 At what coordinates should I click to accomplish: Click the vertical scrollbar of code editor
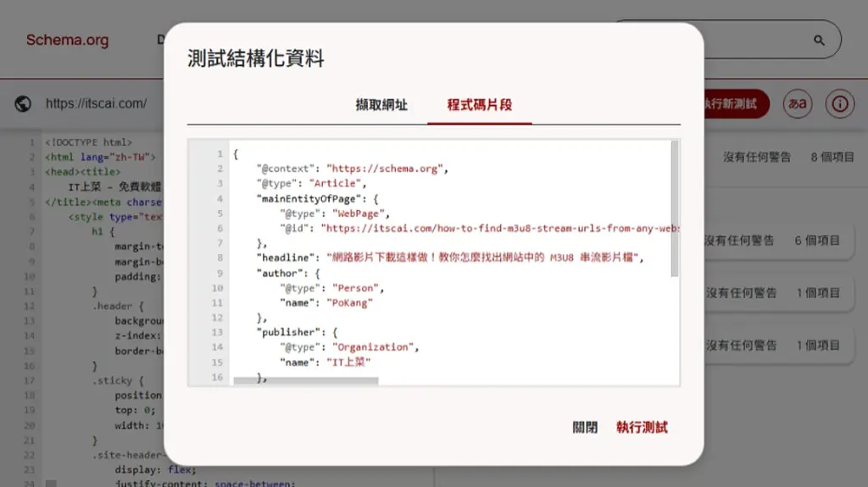click(674, 208)
